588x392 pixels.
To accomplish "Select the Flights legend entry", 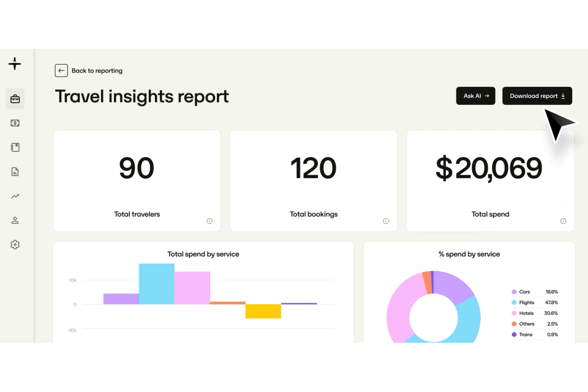I will [526, 303].
